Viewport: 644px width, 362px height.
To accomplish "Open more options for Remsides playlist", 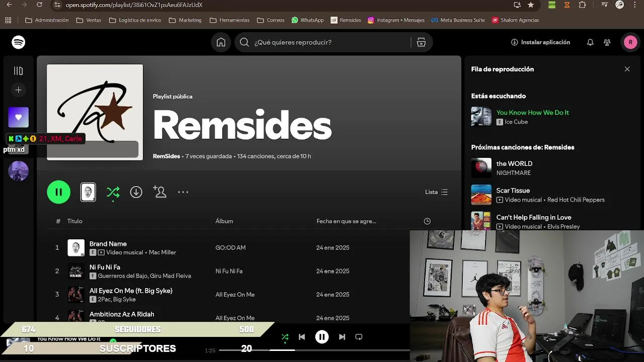I will [x=183, y=192].
